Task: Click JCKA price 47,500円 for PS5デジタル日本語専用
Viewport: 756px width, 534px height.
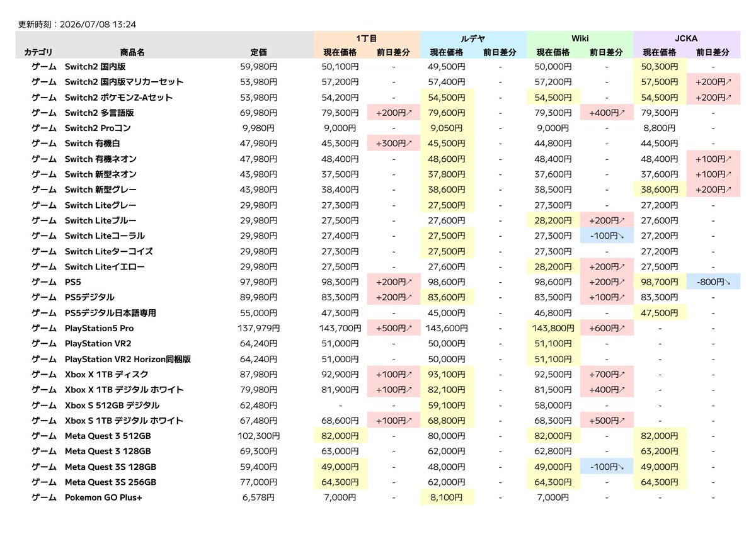Action: 660,313
